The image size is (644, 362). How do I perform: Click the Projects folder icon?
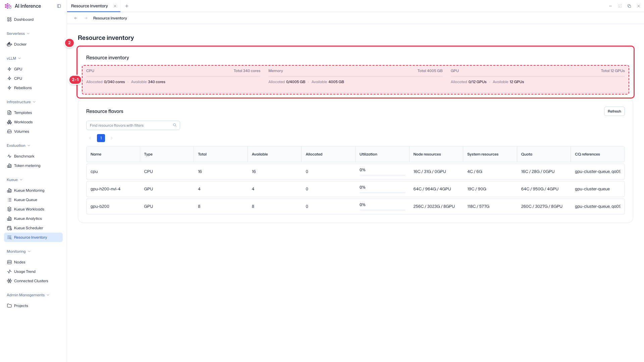click(x=9, y=306)
